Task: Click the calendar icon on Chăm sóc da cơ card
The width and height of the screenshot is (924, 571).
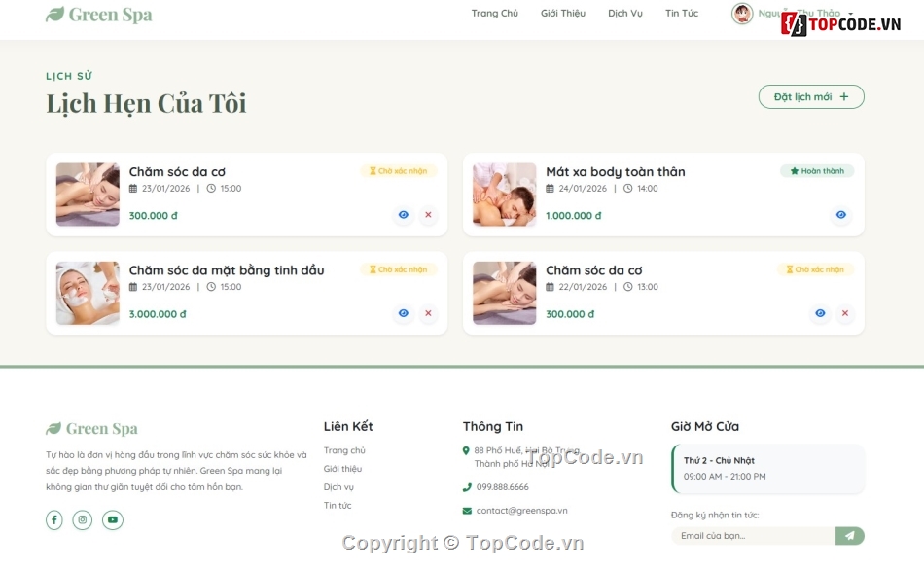Action: click(133, 189)
